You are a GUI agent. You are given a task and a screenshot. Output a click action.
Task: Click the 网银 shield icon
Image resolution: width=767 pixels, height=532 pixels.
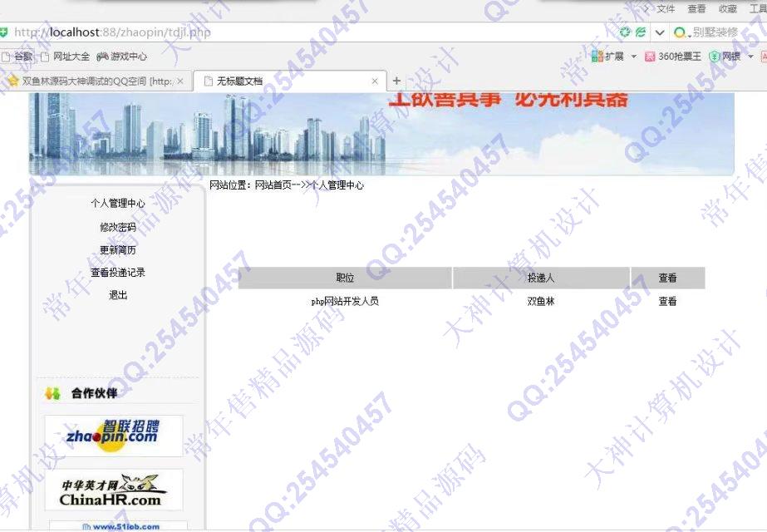tap(715, 57)
